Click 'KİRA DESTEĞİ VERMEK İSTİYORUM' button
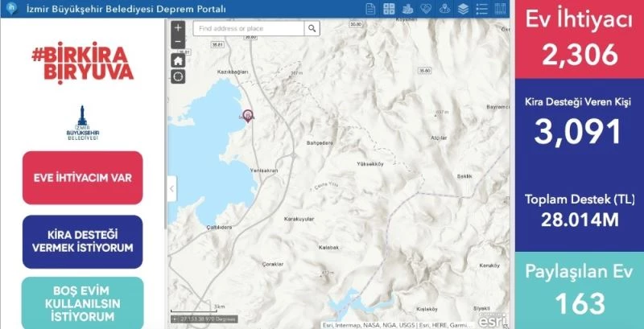The height and width of the screenshot is (329, 644). 83,241
